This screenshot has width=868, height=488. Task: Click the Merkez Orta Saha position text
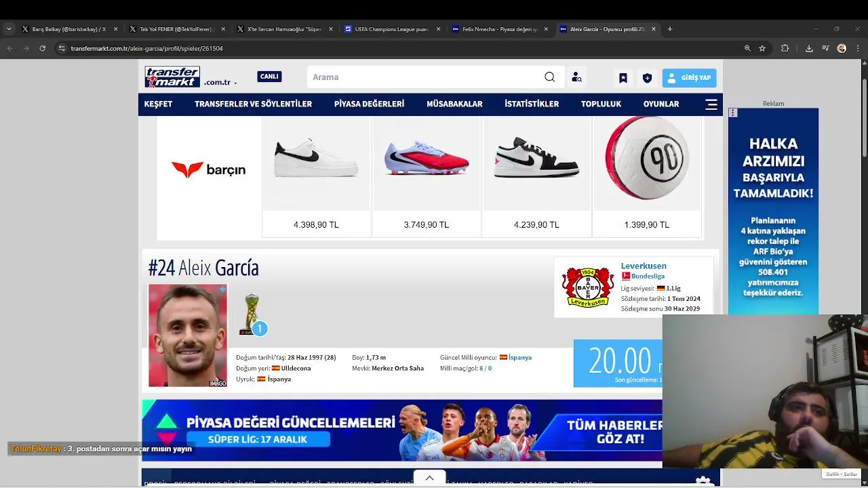click(397, 368)
